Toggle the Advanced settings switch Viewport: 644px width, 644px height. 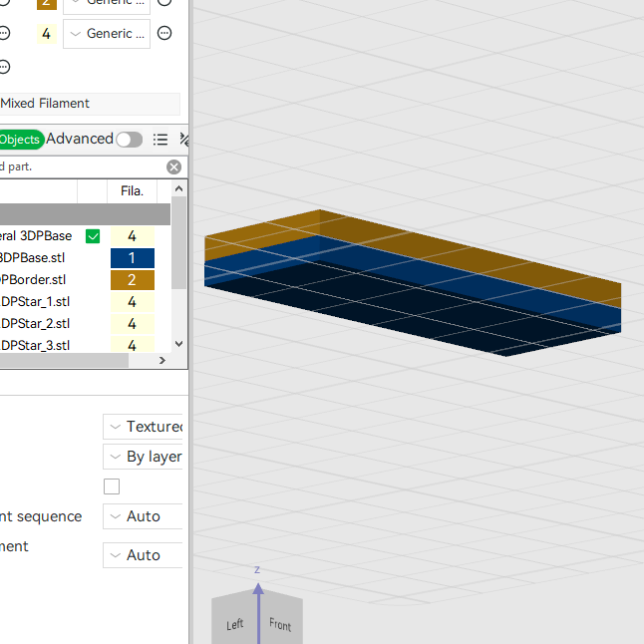(129, 140)
